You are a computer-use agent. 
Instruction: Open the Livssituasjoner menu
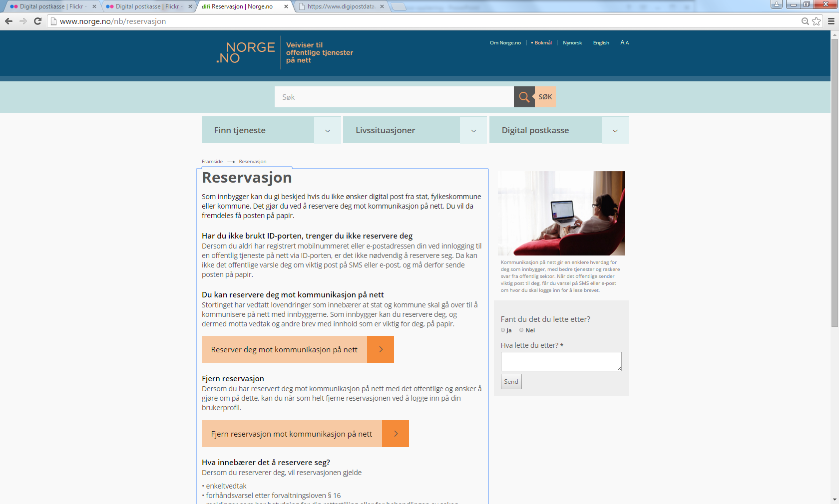tap(401, 130)
